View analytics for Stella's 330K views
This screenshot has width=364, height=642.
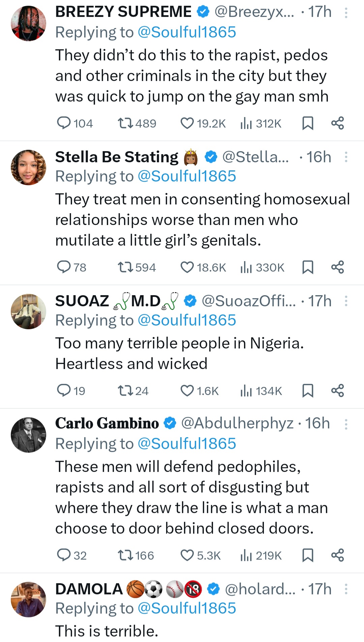[262, 268]
